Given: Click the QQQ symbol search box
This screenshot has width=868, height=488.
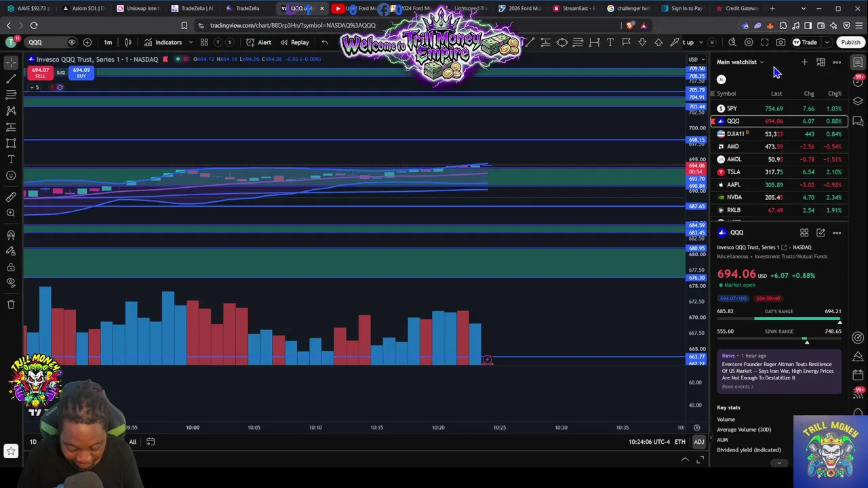Looking at the screenshot, I should click(x=51, y=42).
